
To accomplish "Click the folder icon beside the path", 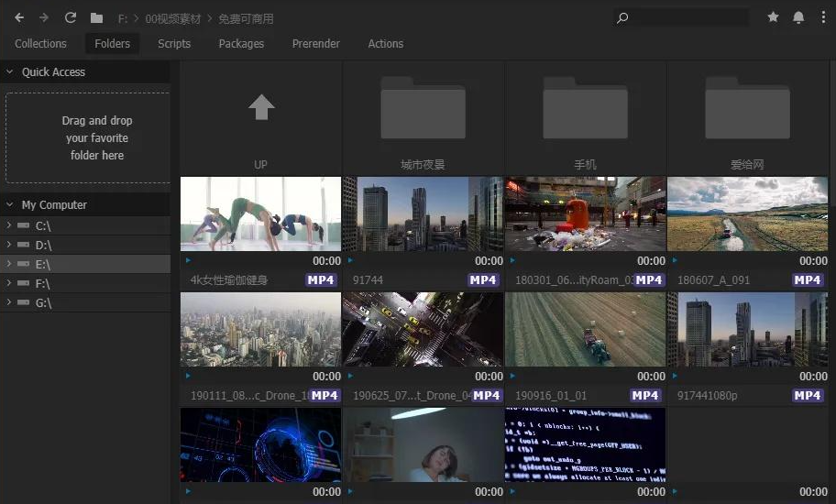I will (96, 17).
